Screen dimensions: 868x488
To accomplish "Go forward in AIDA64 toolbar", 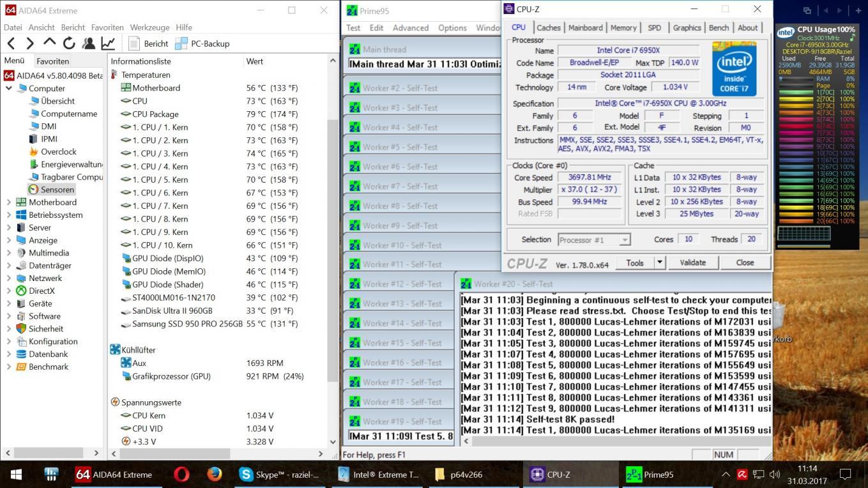I will click(x=29, y=43).
